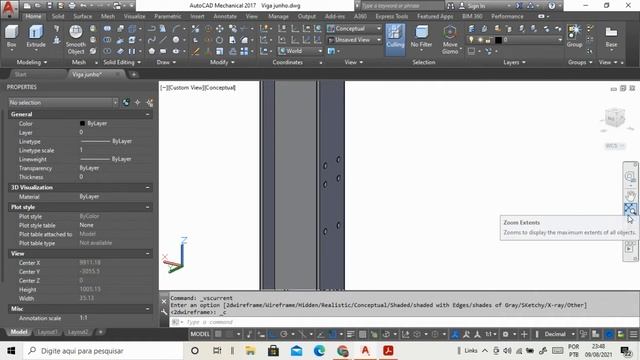This screenshot has height=360, width=640.
Task: Collapse the General properties section
Action: click(148, 114)
